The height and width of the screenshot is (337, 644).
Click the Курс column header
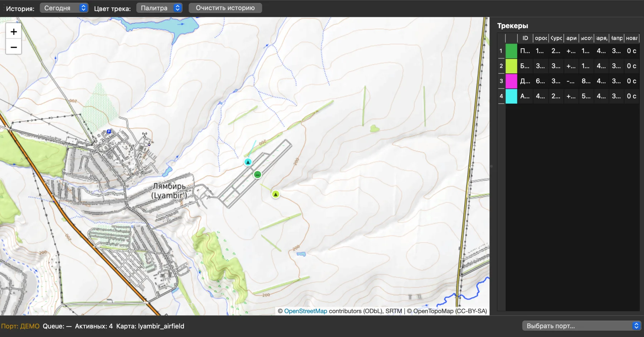pos(556,38)
